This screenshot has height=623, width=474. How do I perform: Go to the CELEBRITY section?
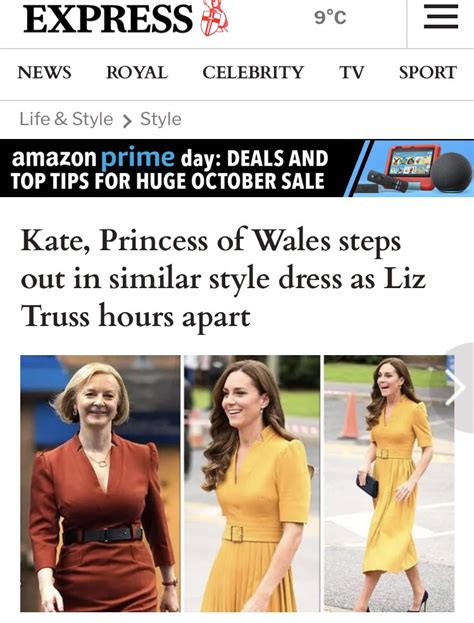(253, 73)
